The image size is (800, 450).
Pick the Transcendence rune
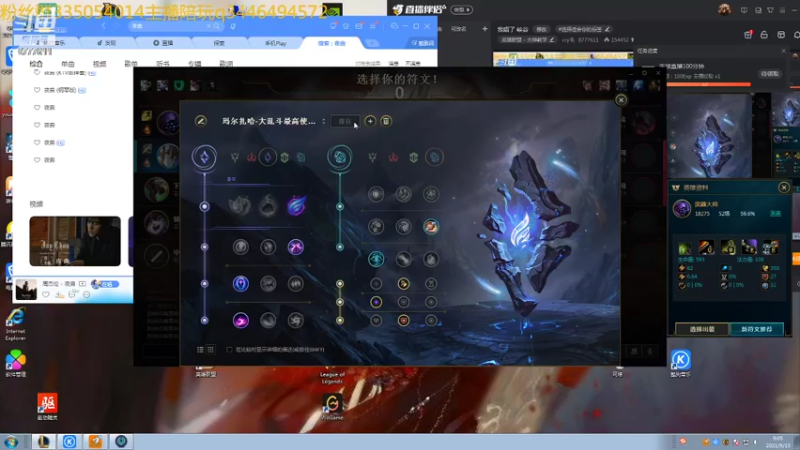240,284
